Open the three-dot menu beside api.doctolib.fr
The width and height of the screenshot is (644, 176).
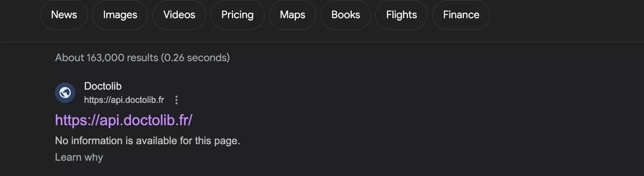pos(177,100)
